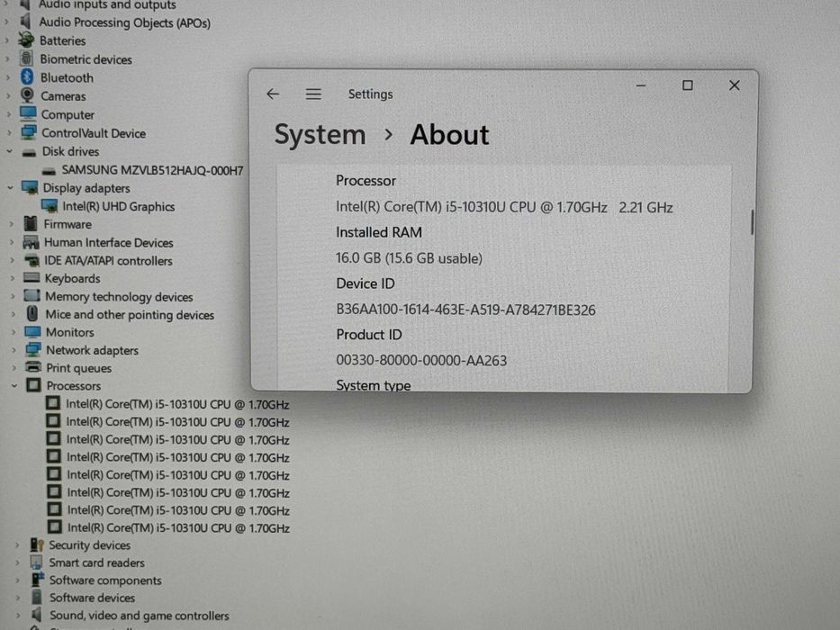Click the Human Interface Devices icon
Image resolution: width=840 pixels, height=630 pixels.
pos(32,242)
